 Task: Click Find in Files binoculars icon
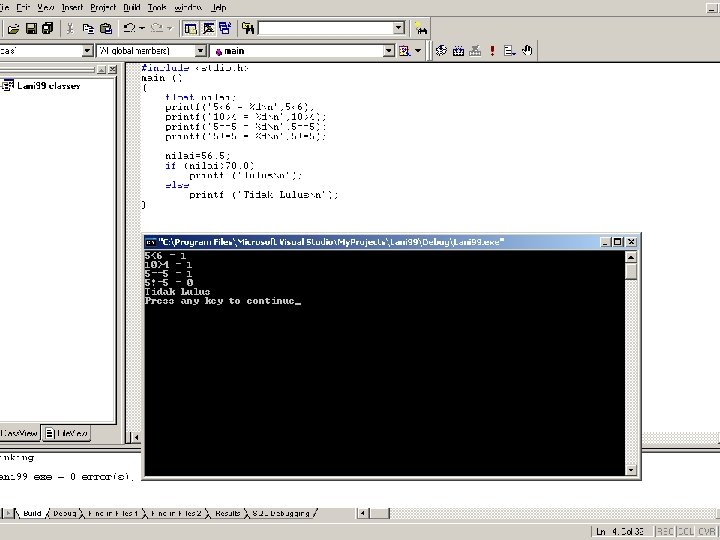(x=248, y=28)
